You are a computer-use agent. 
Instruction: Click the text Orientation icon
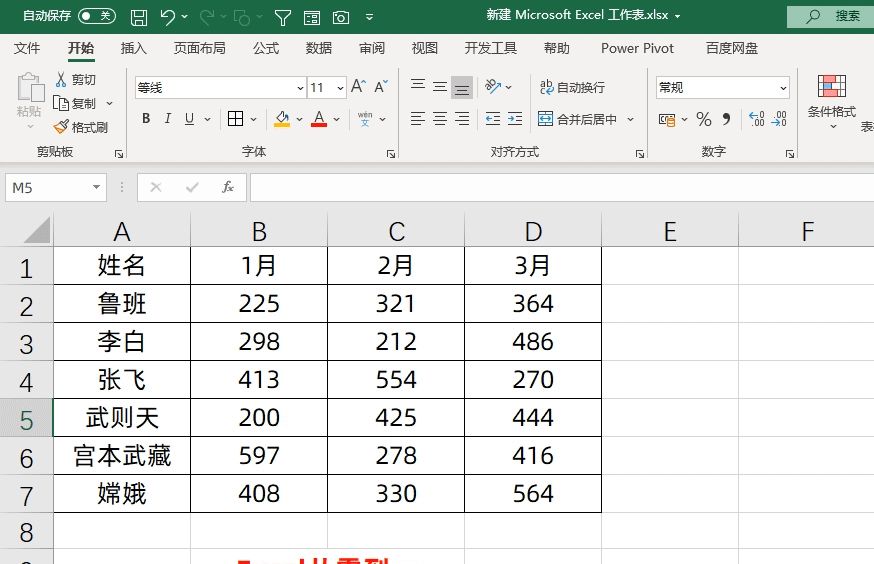click(493, 86)
